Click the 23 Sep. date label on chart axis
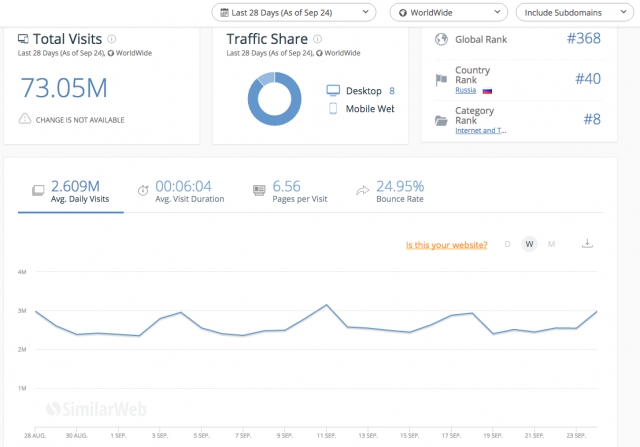 [x=576, y=436]
